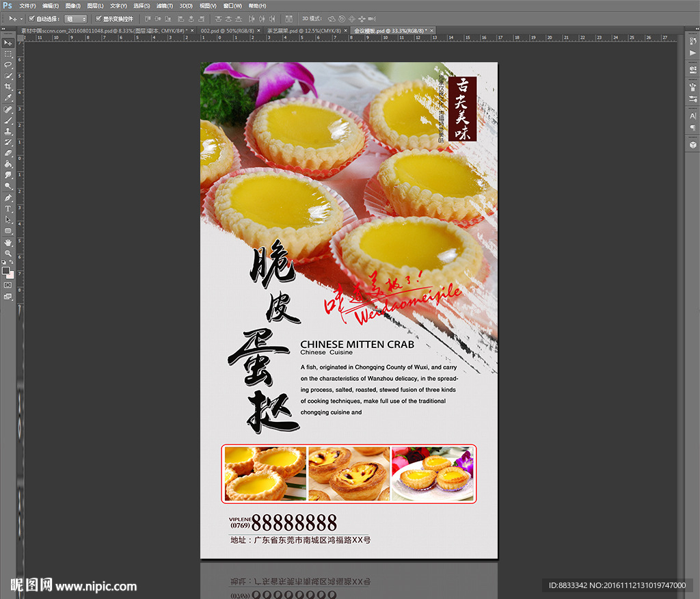This screenshot has height=599, width=700.
Task: Click the foreground color swatch
Action: 5,271
